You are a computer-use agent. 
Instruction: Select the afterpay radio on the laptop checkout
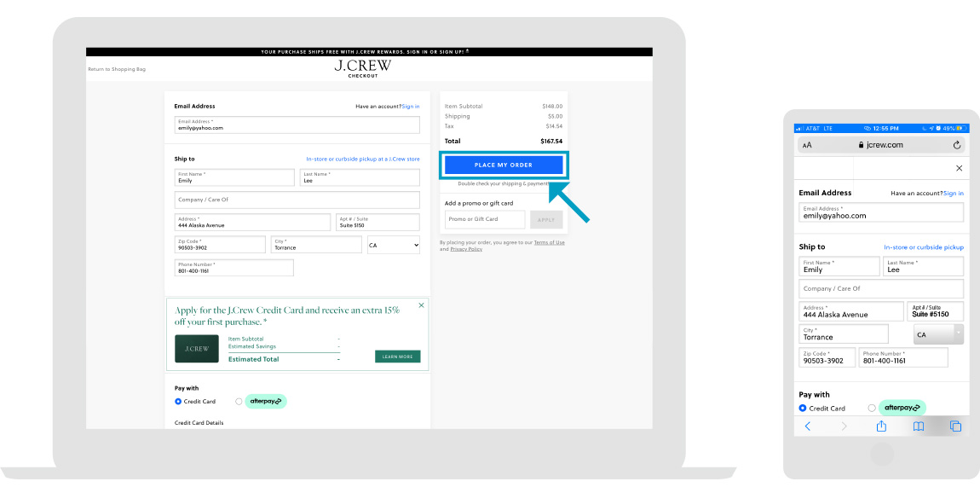coord(239,402)
